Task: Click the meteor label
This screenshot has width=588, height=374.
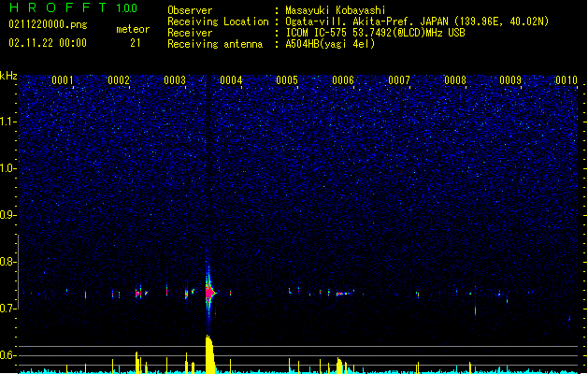Action: (133, 29)
